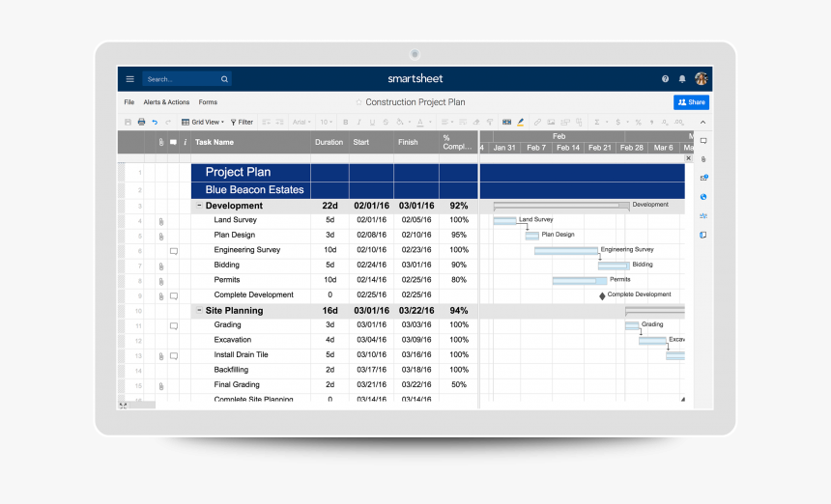Open the help question mark icon
831x504 pixels.
click(665, 79)
